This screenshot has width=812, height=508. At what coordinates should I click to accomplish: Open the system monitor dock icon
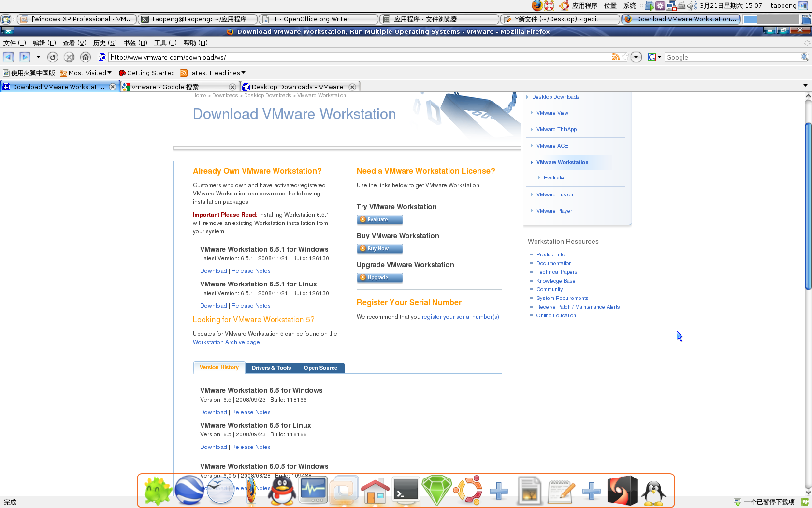pyautogui.click(x=313, y=489)
